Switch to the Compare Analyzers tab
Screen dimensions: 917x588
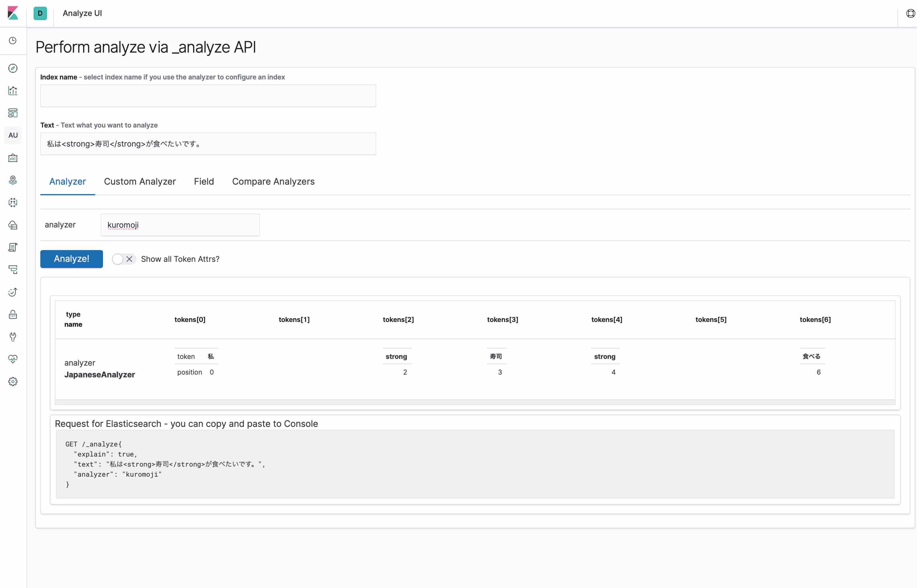coord(273,182)
